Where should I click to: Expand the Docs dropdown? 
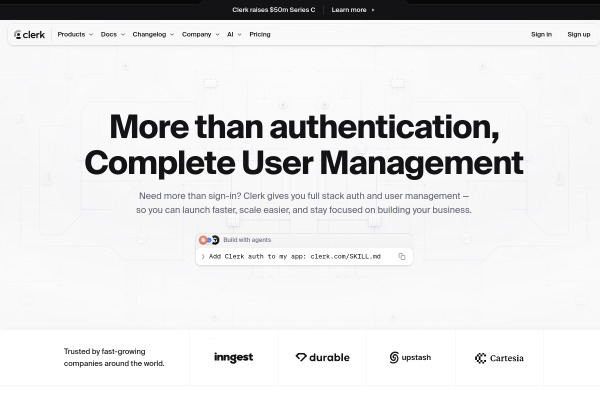coord(112,34)
